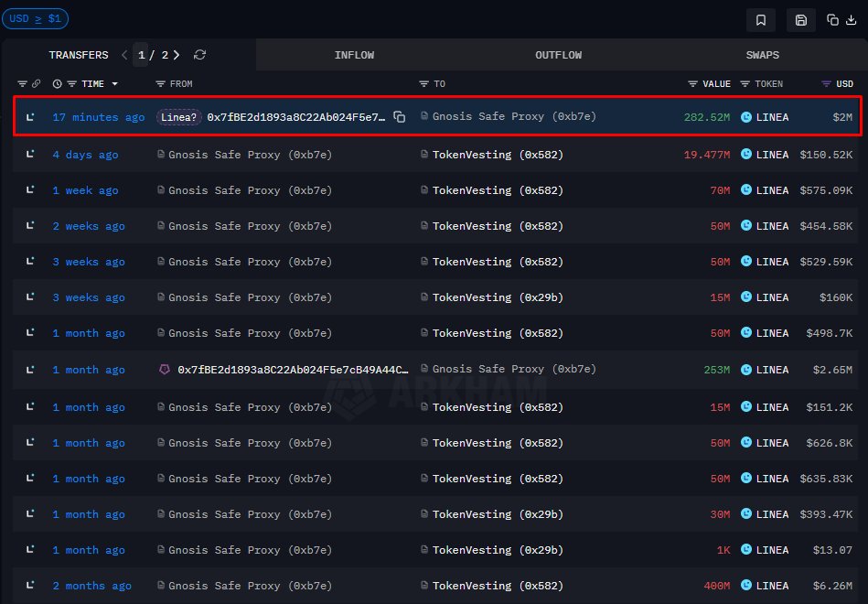868x604 pixels.
Task: Open transaction icon for 17 minutes ago row
Action: click(30, 117)
